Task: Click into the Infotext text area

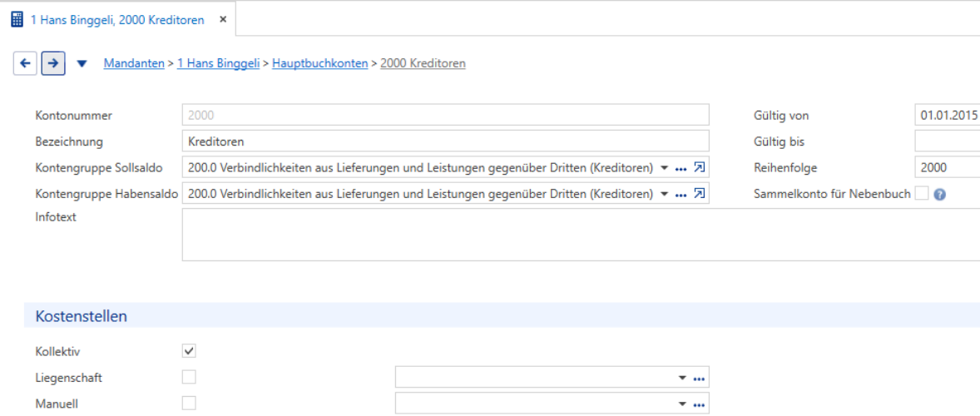Action: click(581, 235)
